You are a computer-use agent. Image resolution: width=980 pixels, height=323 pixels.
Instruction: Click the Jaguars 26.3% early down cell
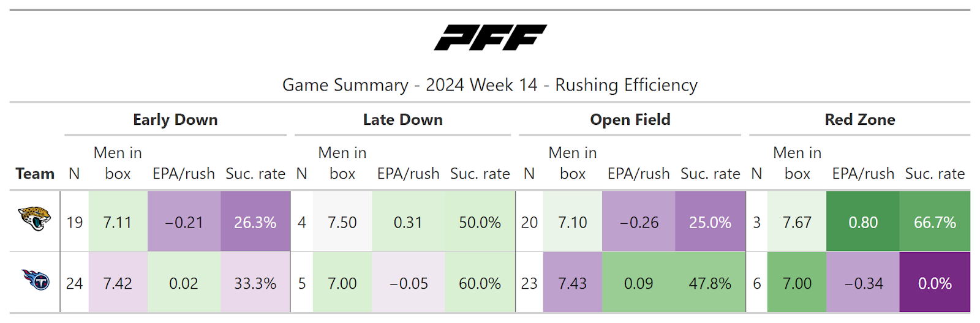point(255,222)
